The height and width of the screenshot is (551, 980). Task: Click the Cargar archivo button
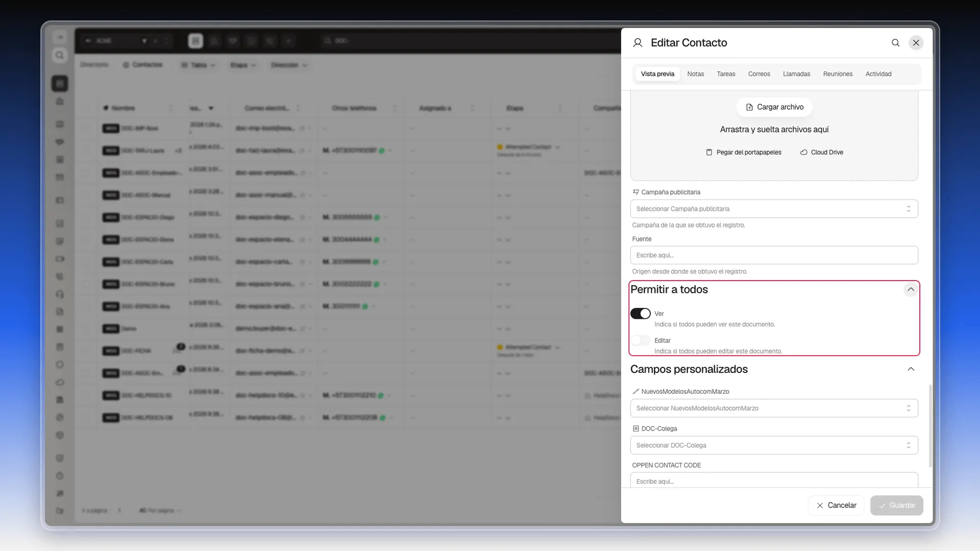point(774,107)
